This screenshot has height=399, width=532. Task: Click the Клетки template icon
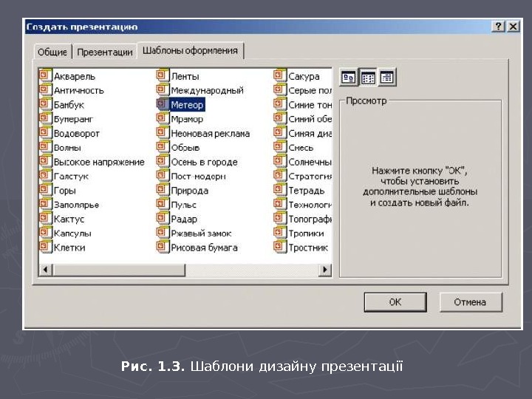coord(45,247)
